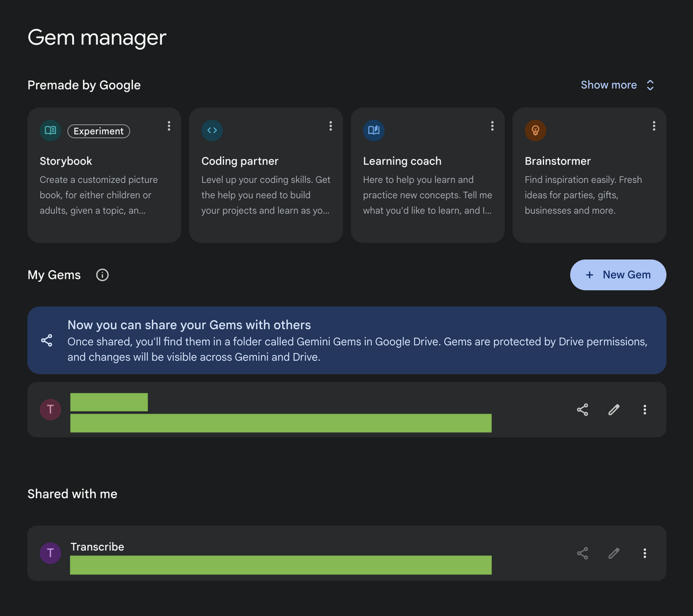Click the share icon on Transcribe gem

point(583,553)
